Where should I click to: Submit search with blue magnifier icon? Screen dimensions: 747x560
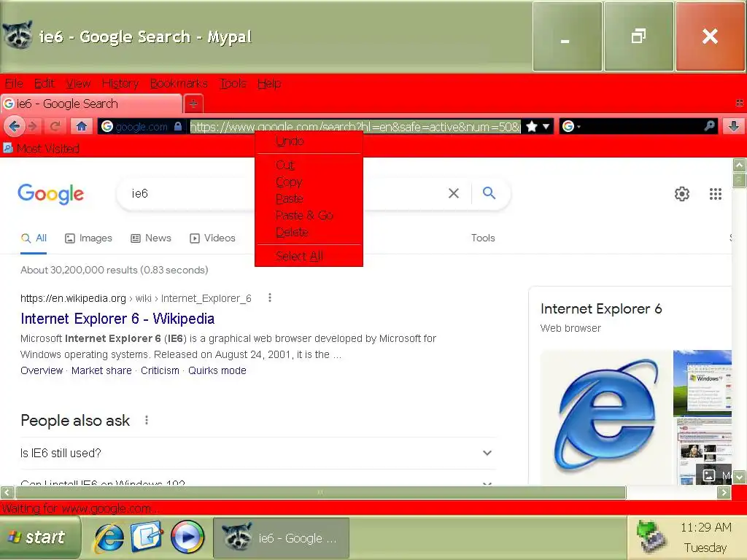coord(489,192)
